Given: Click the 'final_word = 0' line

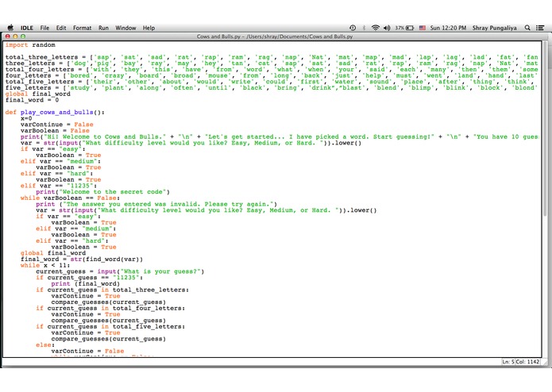Looking at the screenshot, I should (x=32, y=100).
